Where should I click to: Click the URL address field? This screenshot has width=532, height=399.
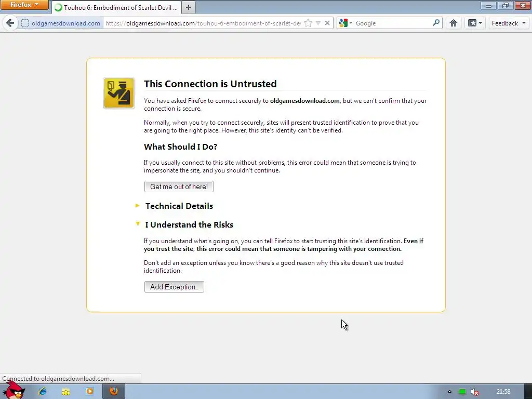click(203, 23)
